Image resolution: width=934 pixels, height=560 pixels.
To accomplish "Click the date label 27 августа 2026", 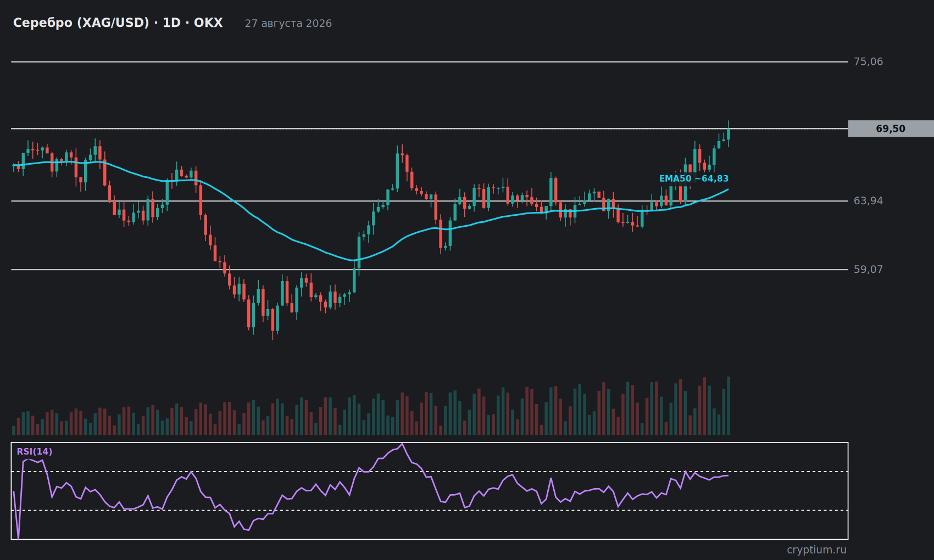I will click(x=288, y=24).
